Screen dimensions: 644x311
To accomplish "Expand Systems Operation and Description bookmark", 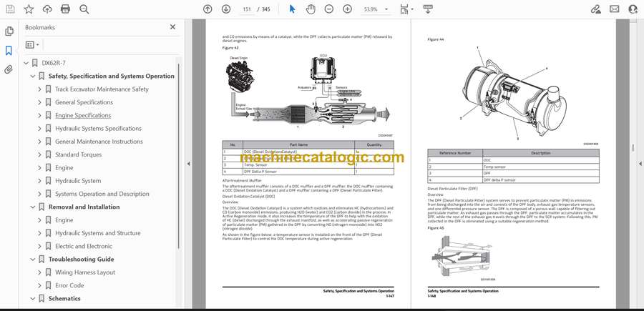I will pos(39,194).
